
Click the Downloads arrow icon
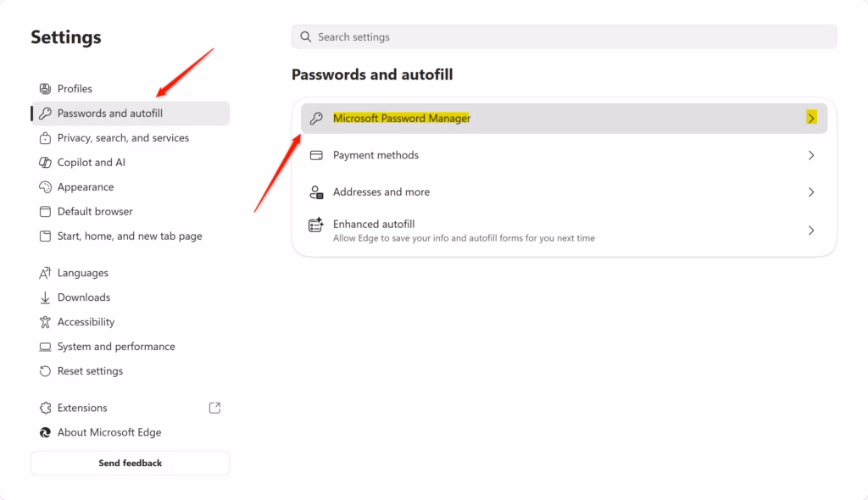tap(45, 297)
